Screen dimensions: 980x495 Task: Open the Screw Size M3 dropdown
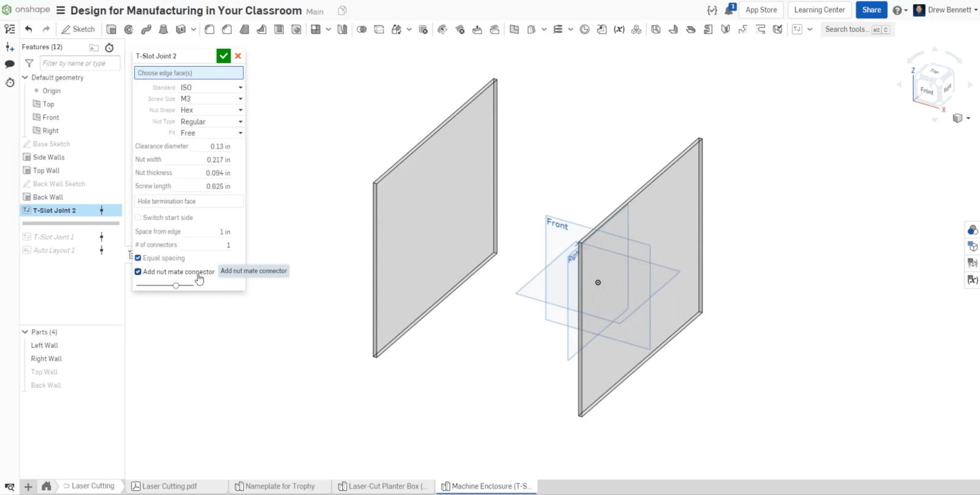point(211,99)
